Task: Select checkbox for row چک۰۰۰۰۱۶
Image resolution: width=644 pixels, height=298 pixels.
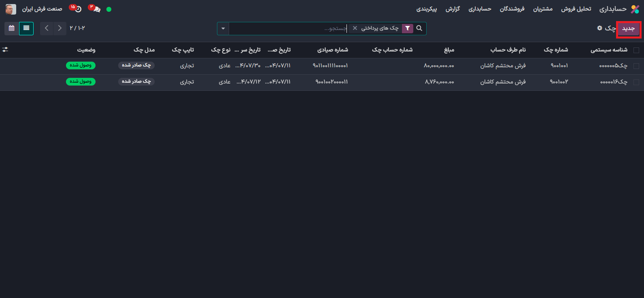Action: 636,82
